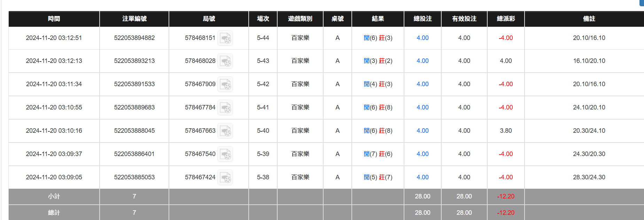
Task: Open total bet 4.00 link for session 5-42
Action: tap(422, 84)
